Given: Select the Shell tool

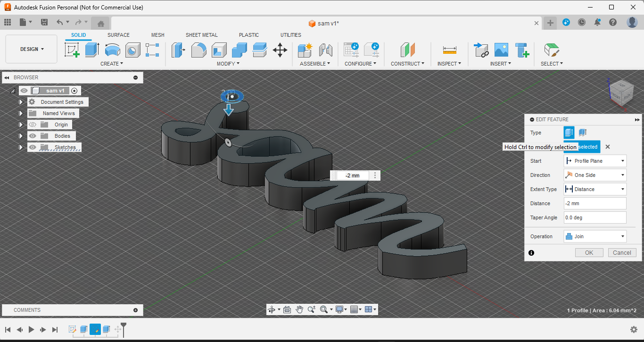Looking at the screenshot, I should pos(219,50).
